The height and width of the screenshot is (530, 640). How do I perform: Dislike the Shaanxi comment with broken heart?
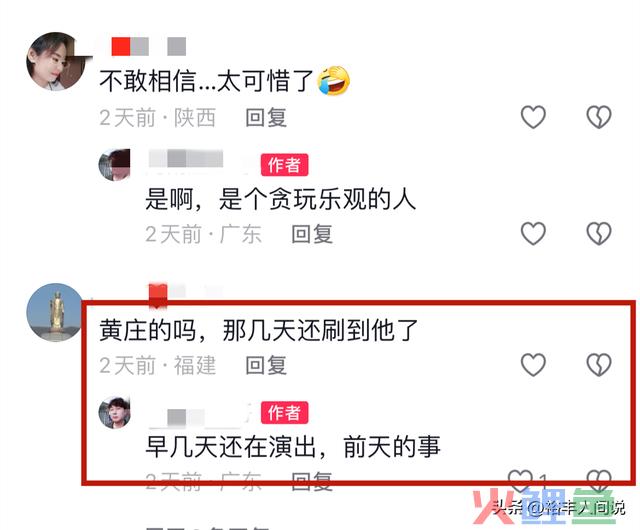coord(599,117)
